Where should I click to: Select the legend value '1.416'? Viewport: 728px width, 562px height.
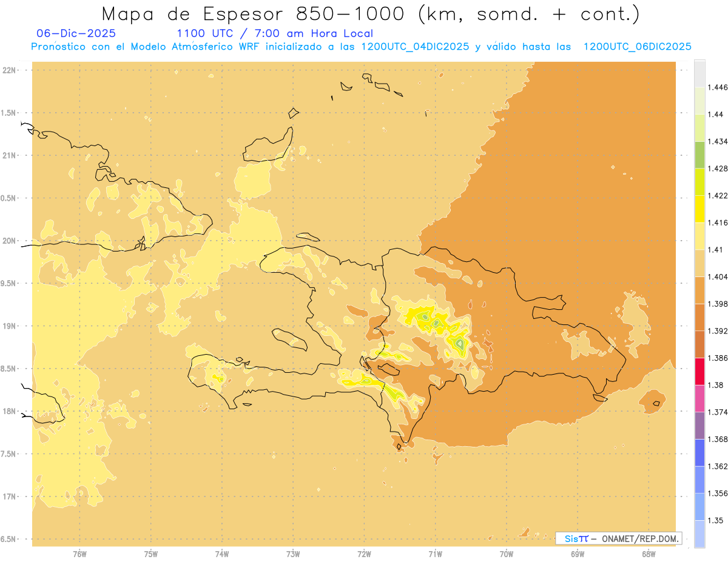(718, 222)
